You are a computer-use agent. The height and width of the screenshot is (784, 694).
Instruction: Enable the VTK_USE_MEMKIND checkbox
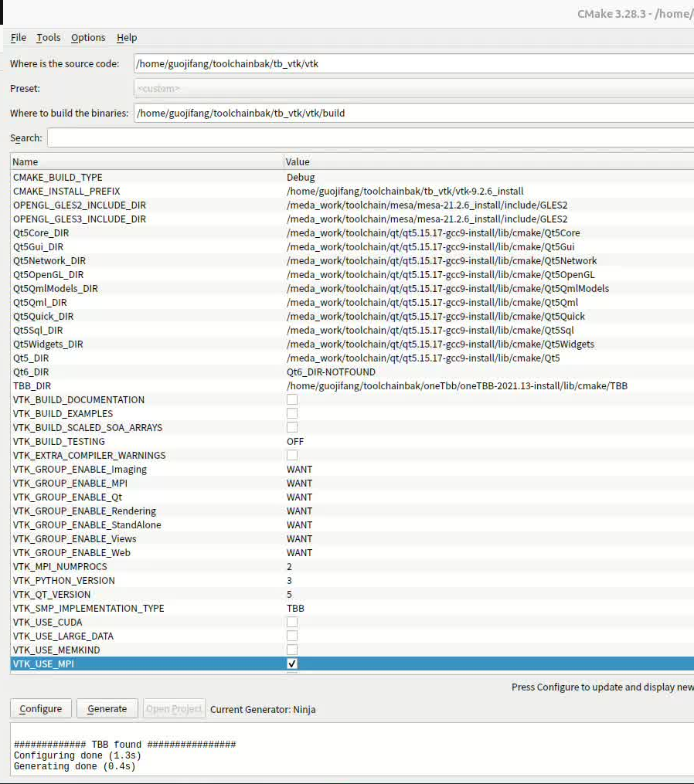291,650
